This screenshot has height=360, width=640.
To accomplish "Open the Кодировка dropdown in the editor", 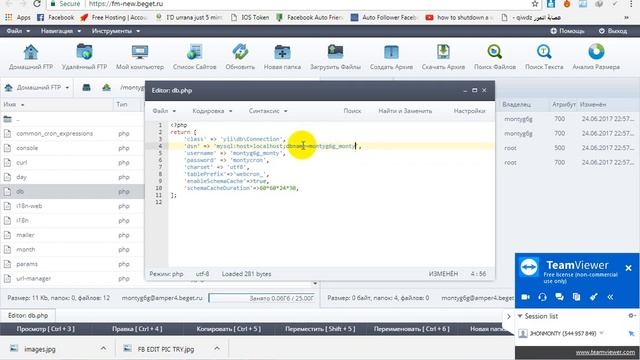I will 212,111.
